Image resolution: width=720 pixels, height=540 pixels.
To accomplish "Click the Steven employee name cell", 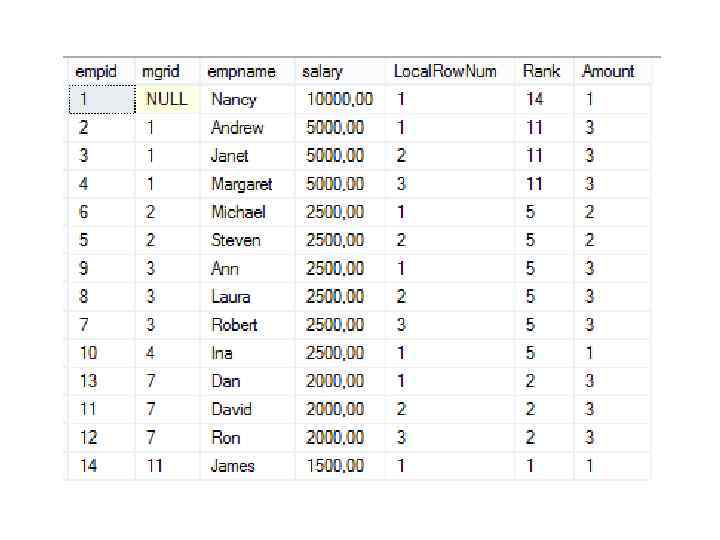I will 236,240.
